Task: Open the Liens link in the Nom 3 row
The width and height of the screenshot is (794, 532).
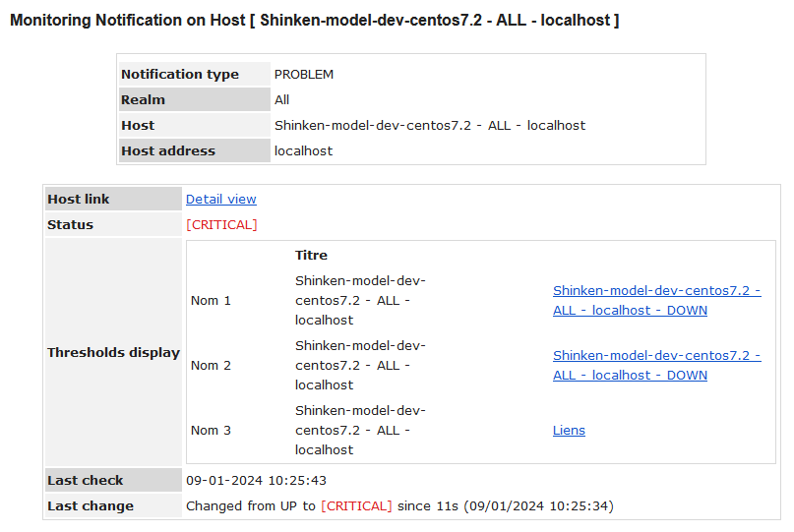Action: coord(569,431)
